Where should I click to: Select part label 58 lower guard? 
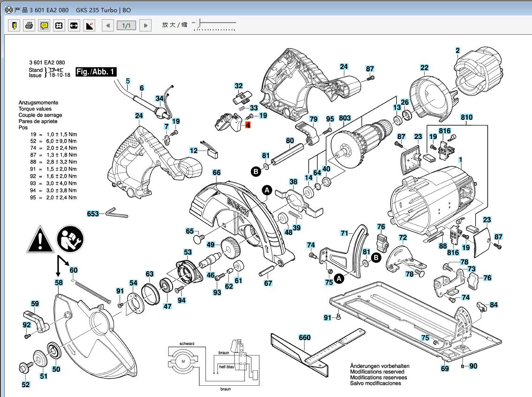(x=59, y=282)
